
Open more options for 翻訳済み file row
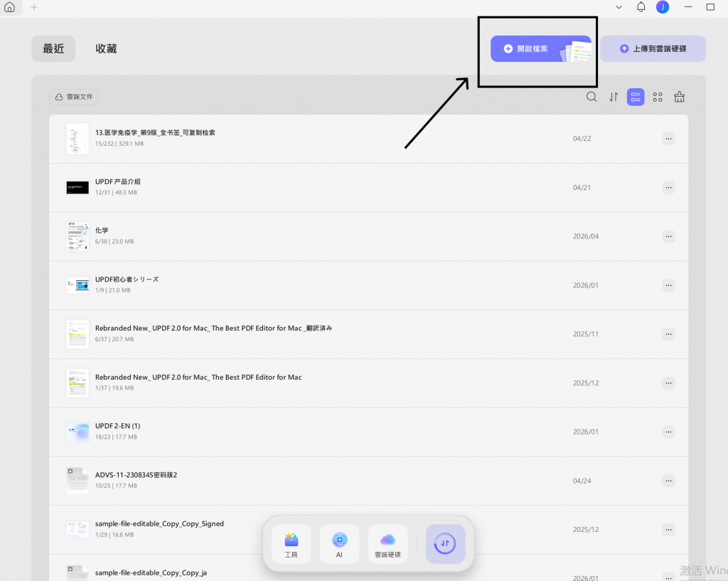tap(668, 334)
